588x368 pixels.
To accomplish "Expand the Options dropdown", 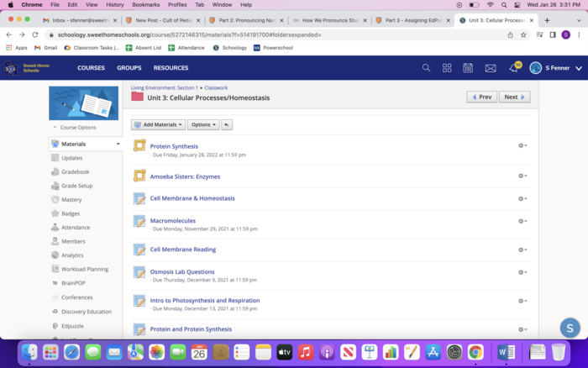I will pyautogui.click(x=203, y=124).
